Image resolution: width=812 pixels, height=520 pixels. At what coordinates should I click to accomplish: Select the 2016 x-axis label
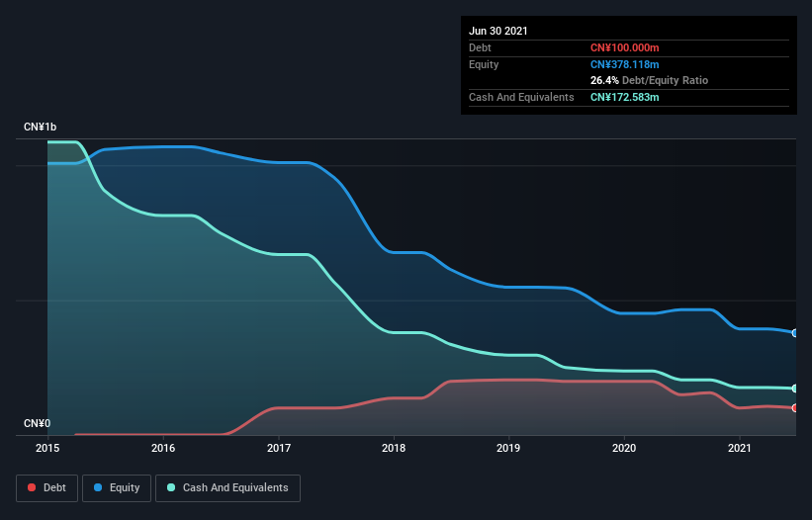coord(163,448)
